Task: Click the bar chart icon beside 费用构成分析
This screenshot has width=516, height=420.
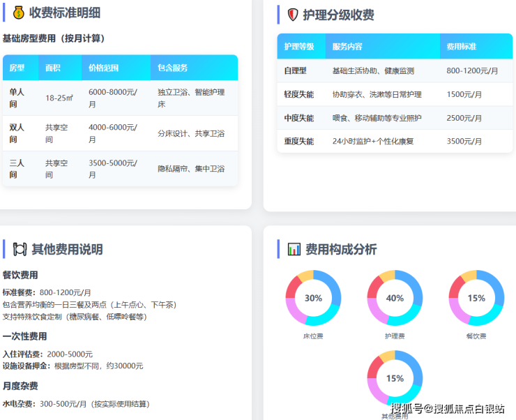Action: pyautogui.click(x=294, y=249)
